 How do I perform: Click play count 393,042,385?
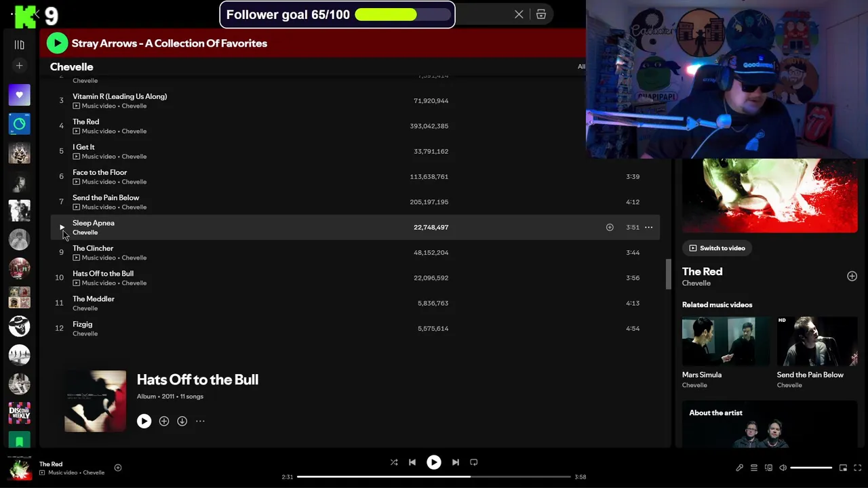pos(429,126)
